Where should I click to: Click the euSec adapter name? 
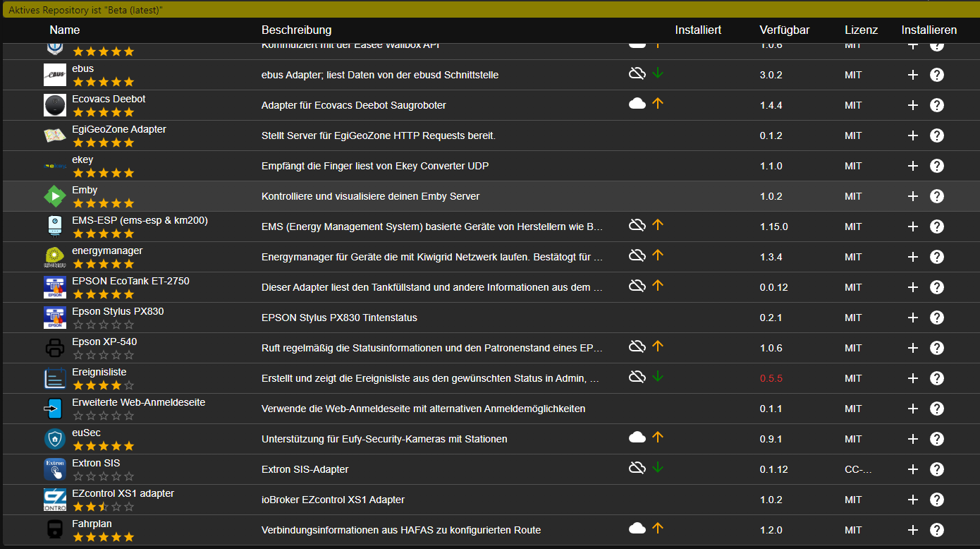click(87, 433)
